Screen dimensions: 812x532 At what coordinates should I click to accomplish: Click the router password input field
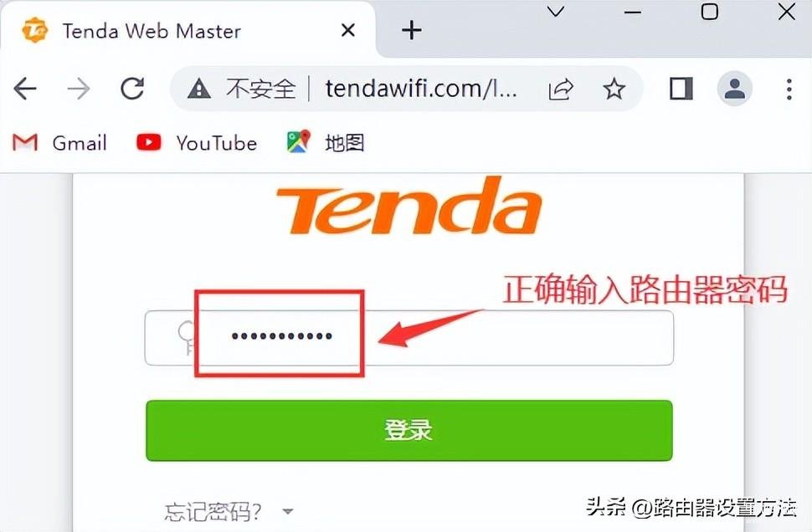click(409, 338)
